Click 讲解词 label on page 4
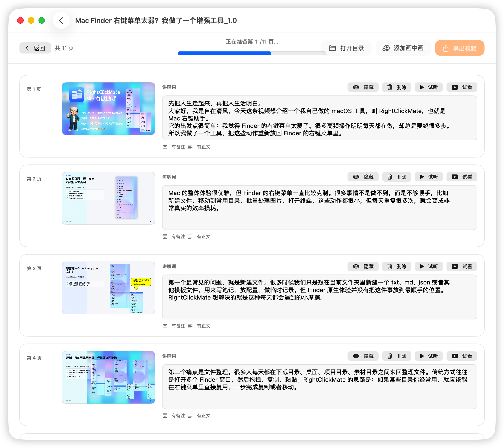504x448 pixels. (169, 356)
